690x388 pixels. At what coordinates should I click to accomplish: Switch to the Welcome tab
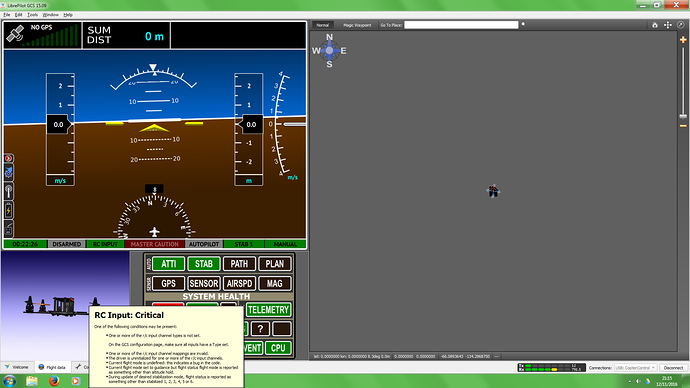click(x=17, y=367)
